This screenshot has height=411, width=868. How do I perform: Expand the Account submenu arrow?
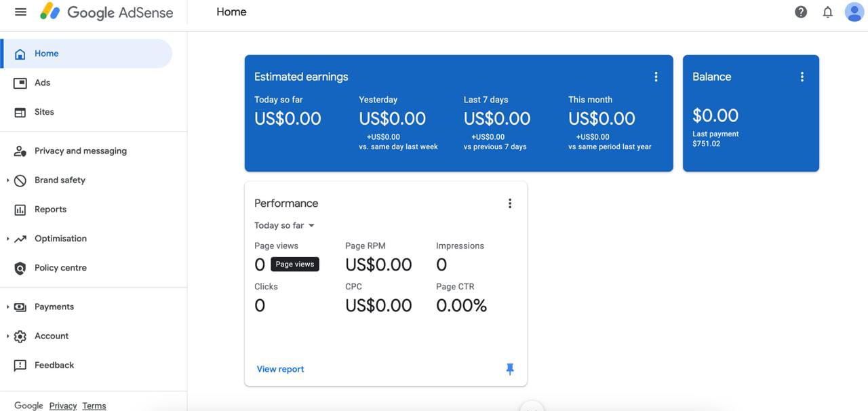click(7, 336)
